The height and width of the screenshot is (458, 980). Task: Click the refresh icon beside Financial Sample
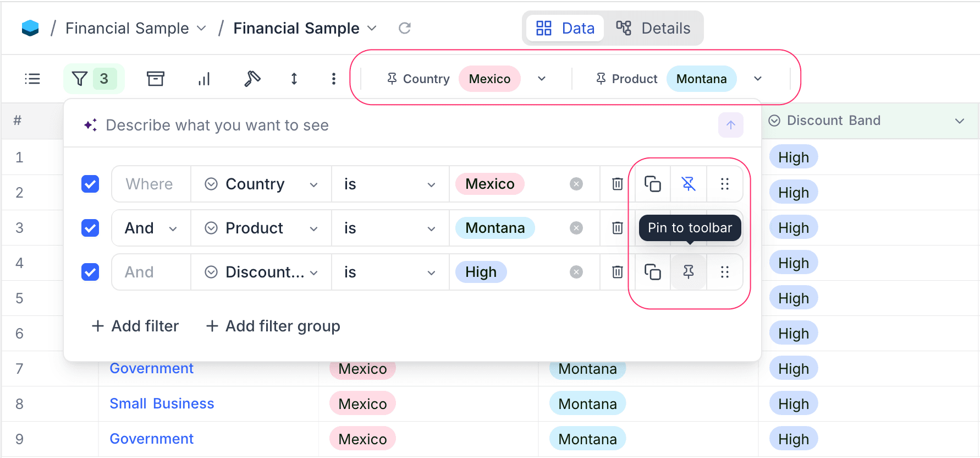pos(404,28)
